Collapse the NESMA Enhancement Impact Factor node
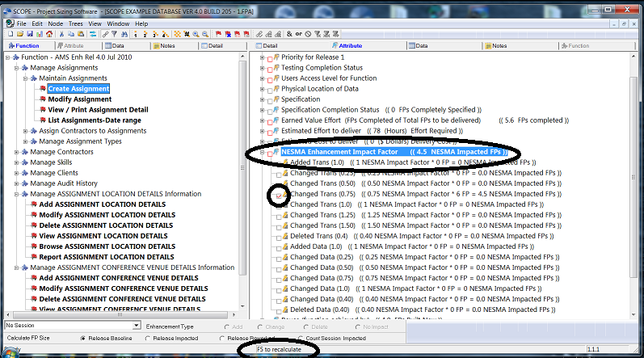This screenshot has height=358, width=644. point(262,152)
